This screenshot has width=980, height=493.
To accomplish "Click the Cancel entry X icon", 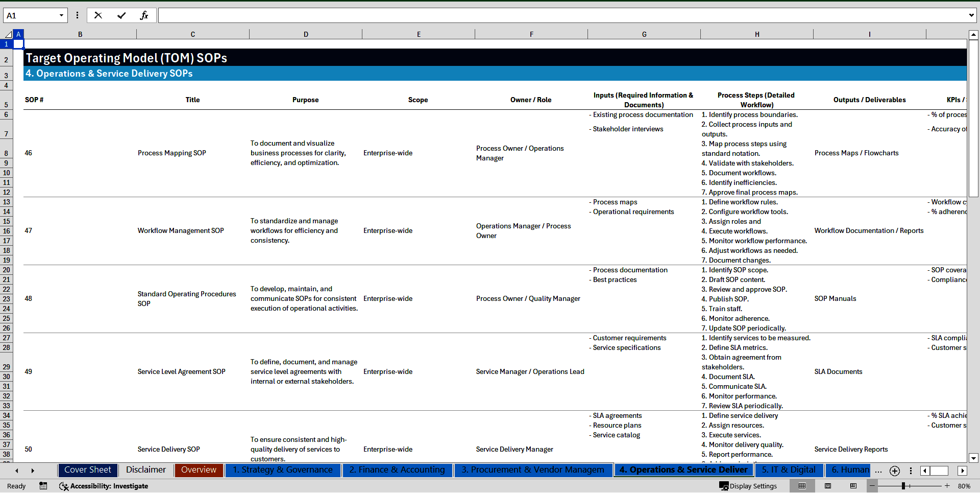I will pos(98,15).
